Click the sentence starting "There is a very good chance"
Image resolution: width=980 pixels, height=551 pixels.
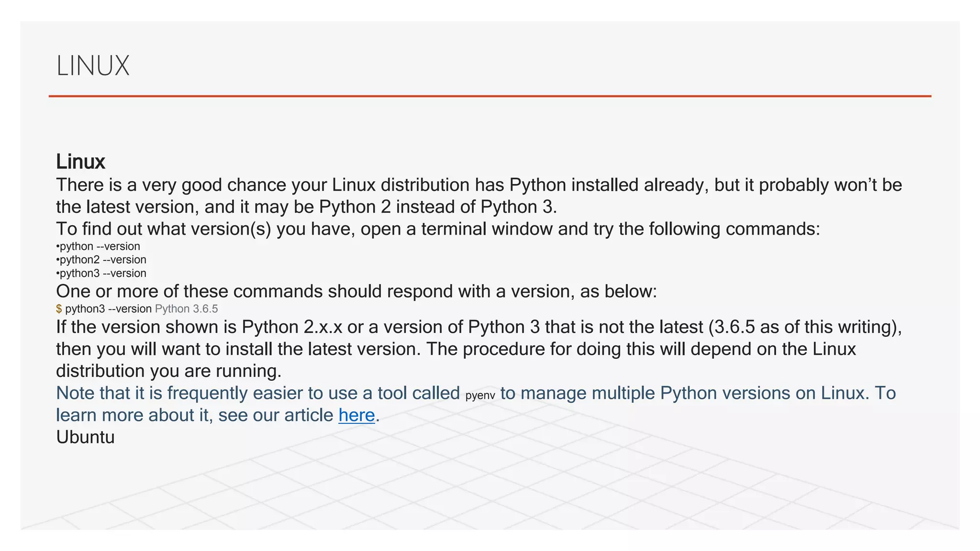tap(479, 185)
